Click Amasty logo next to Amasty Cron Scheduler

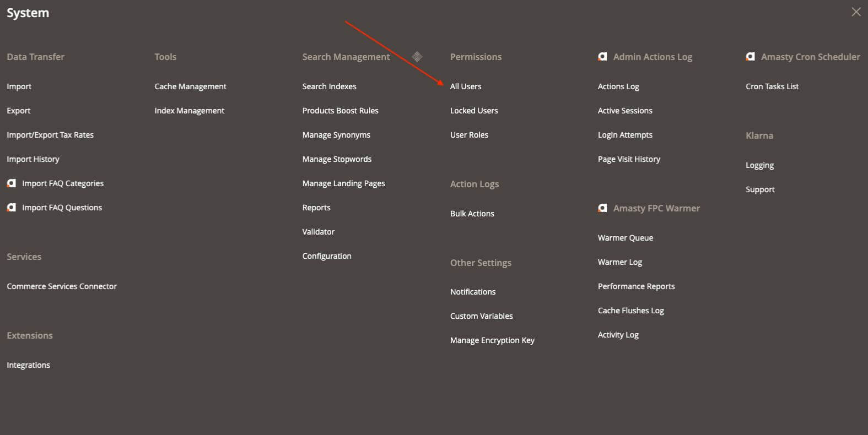750,57
